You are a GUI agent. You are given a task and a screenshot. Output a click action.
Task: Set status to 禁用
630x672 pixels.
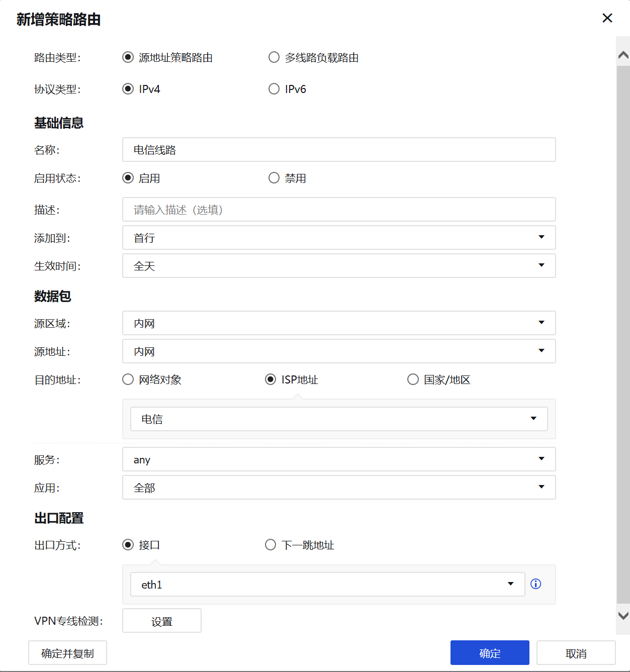[x=274, y=178]
